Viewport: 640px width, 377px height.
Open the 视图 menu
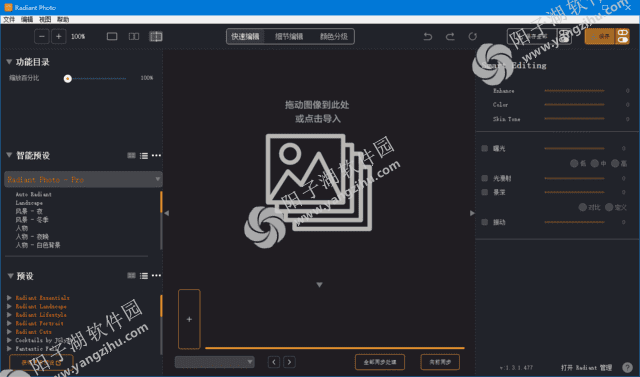(x=45, y=20)
